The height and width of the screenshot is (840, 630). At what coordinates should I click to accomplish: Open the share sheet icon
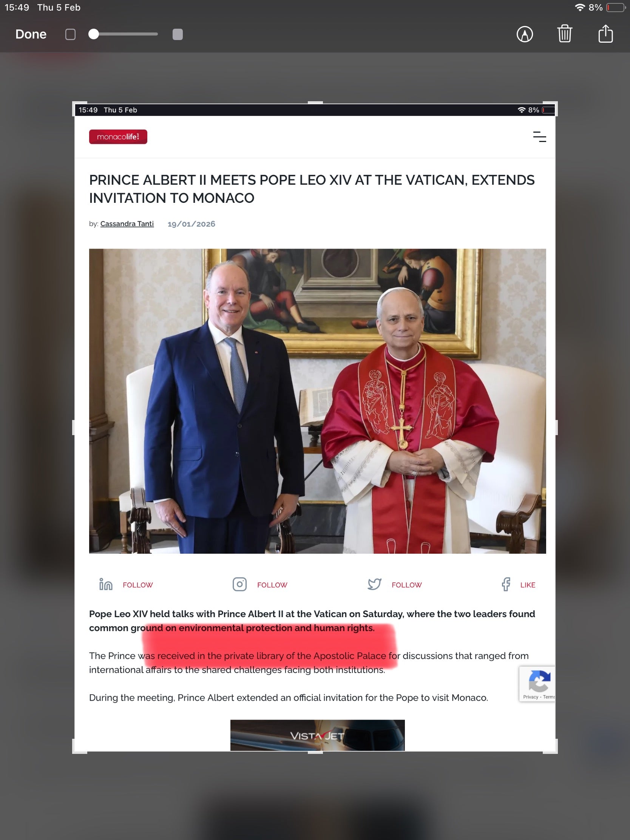point(605,33)
